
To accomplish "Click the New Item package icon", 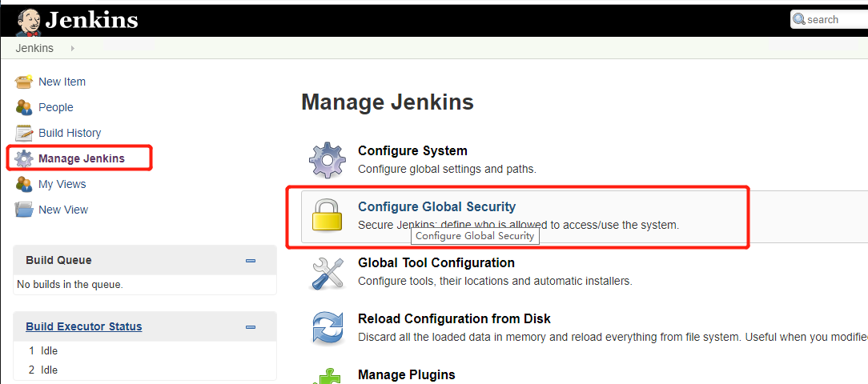I will point(24,82).
